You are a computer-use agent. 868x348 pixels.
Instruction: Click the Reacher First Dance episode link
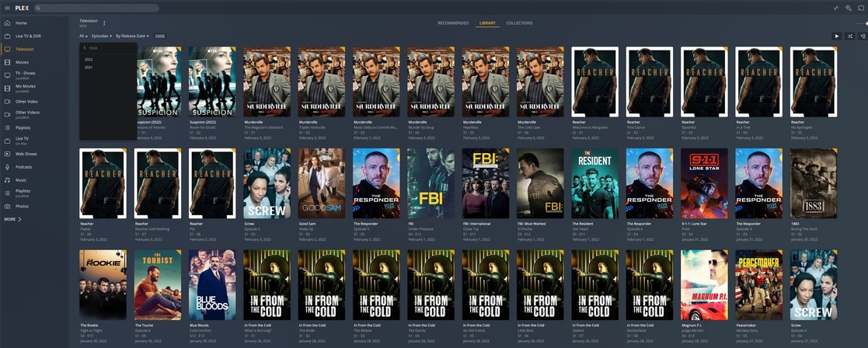point(636,127)
